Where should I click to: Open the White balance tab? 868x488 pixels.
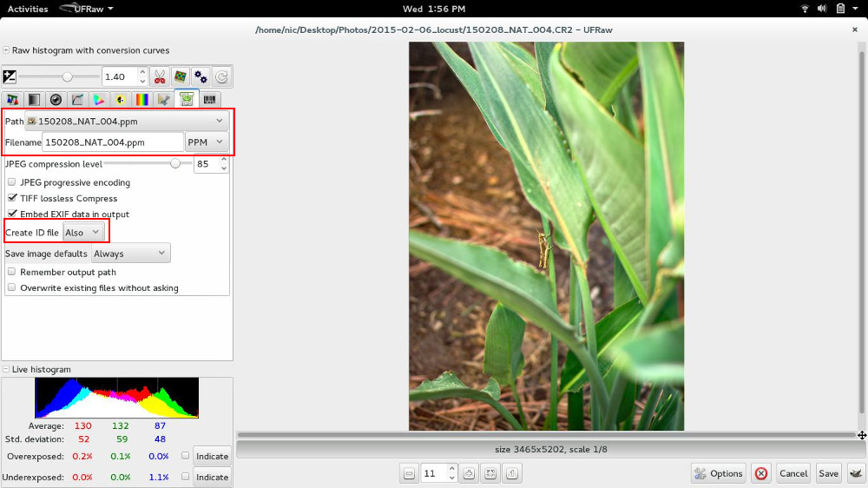click(x=12, y=100)
